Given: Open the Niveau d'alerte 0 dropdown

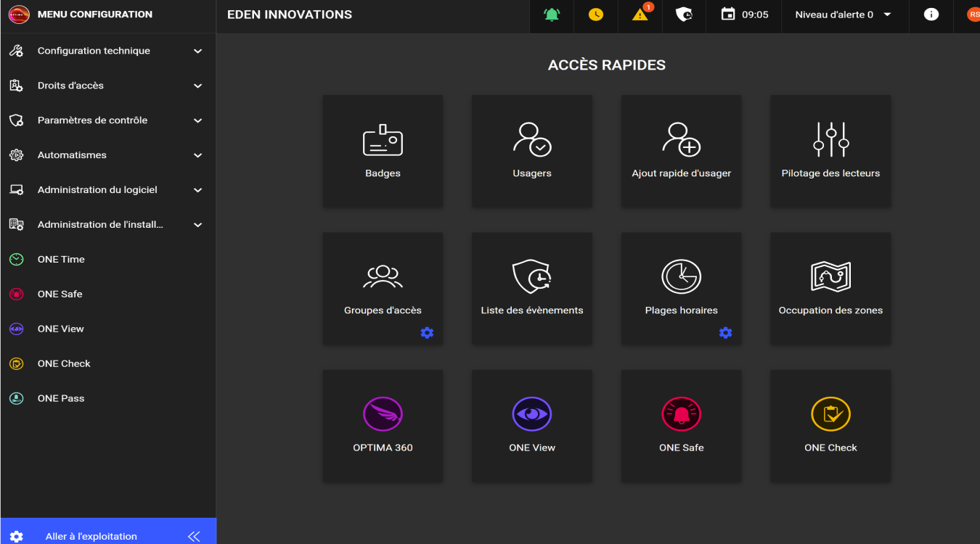Looking at the screenshot, I should pos(844,15).
